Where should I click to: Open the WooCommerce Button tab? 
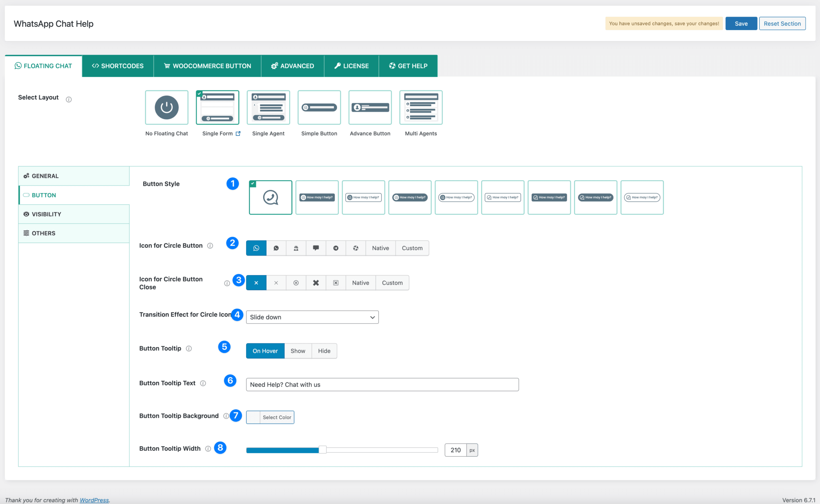[207, 66]
